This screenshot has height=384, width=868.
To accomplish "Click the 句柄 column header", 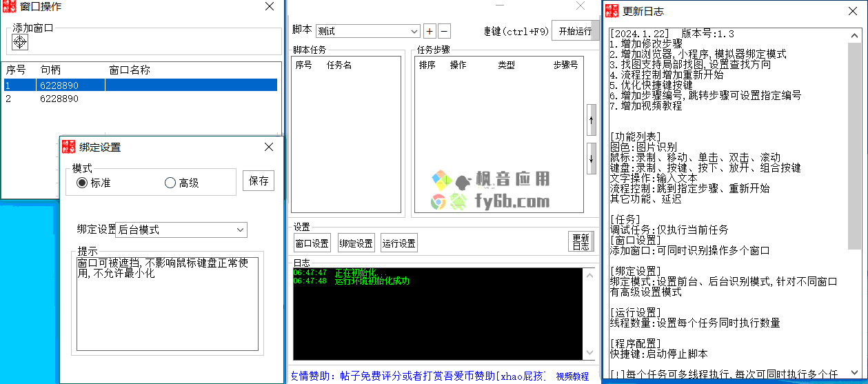I will (51, 70).
